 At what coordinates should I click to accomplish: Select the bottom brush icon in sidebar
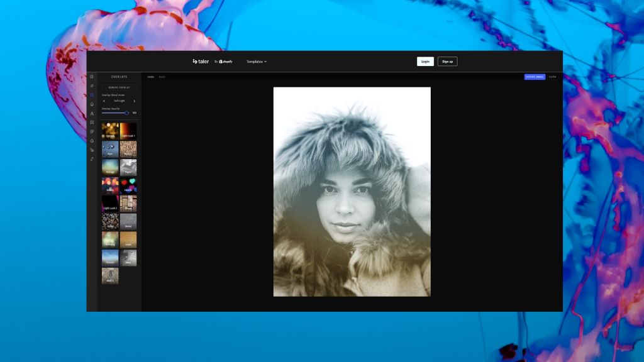click(92, 159)
